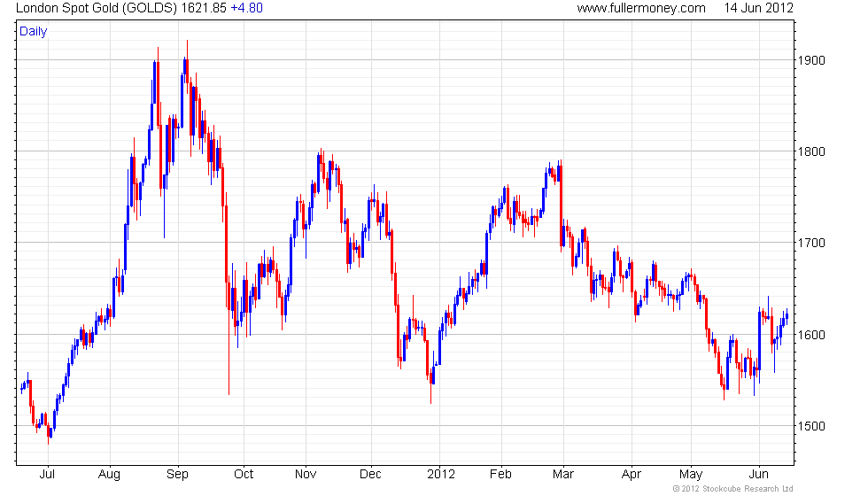Click the Mar month axis label

tap(563, 475)
